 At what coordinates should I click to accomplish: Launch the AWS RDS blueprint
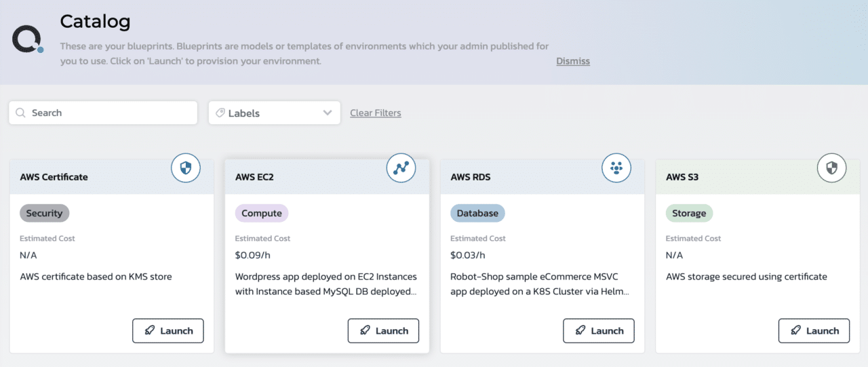pyautogui.click(x=599, y=330)
